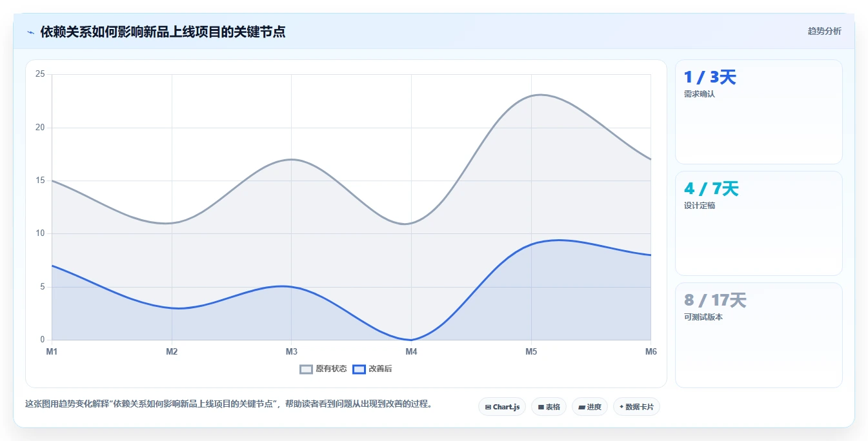Click the 20 y-axis label
The width and height of the screenshot is (868, 441).
tap(40, 127)
